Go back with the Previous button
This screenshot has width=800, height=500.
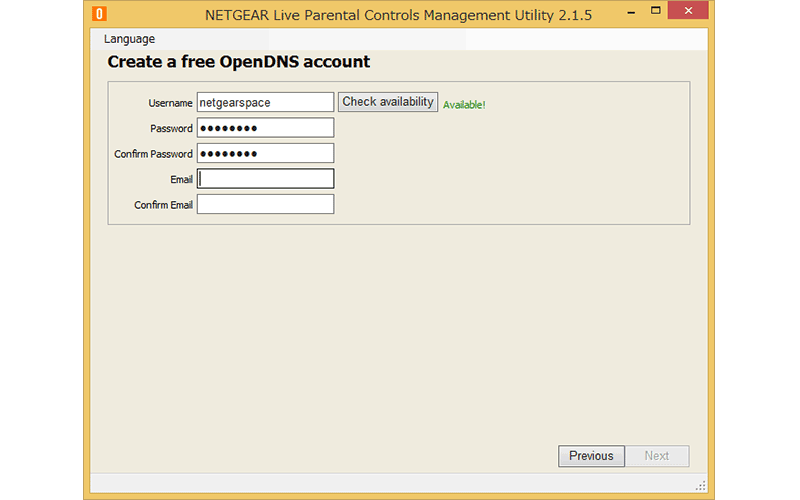[x=591, y=456]
